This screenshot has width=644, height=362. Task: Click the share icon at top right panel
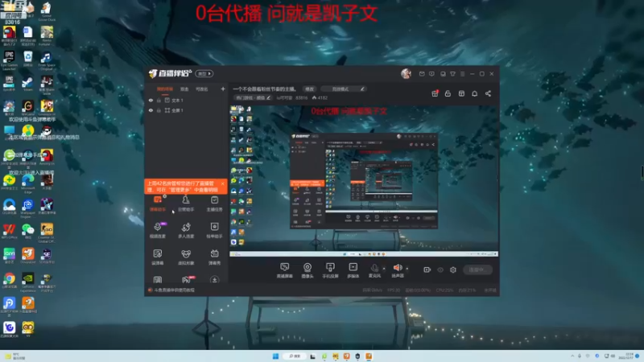[x=488, y=93]
